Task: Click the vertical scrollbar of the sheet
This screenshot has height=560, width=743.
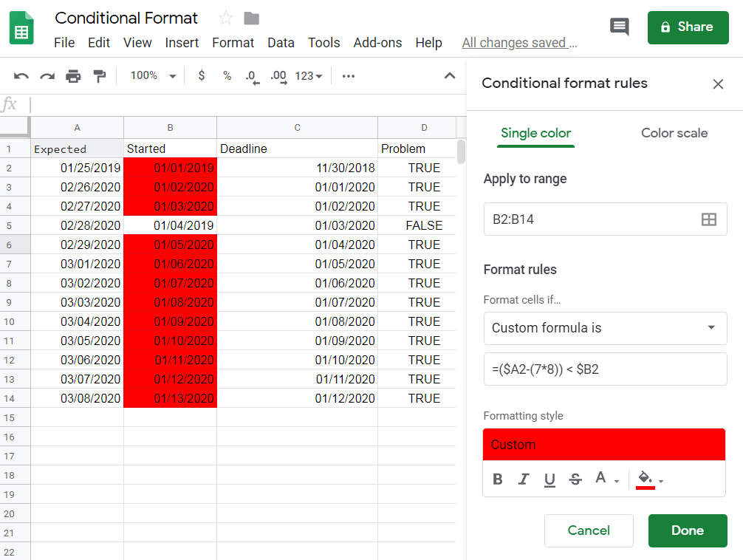Action: 461,152
